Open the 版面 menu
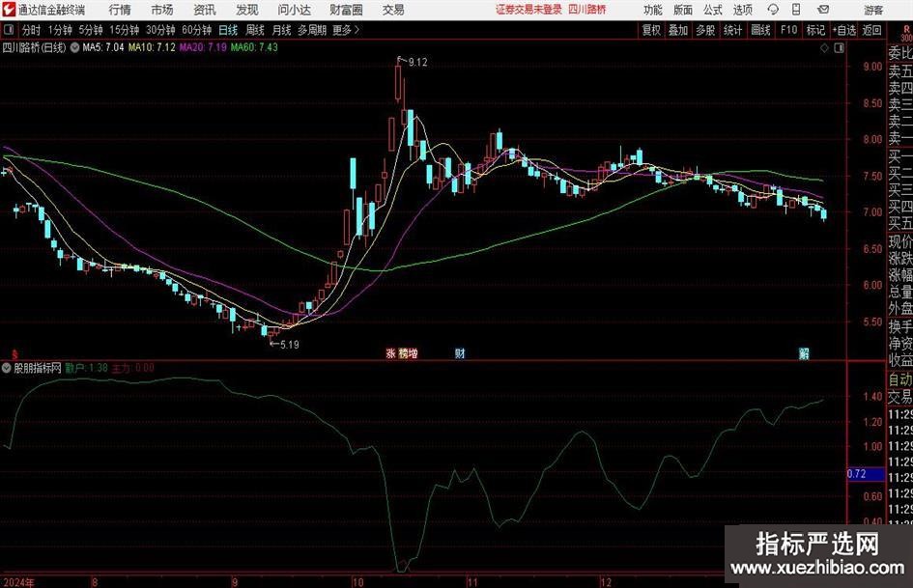913x588 pixels. click(x=682, y=10)
